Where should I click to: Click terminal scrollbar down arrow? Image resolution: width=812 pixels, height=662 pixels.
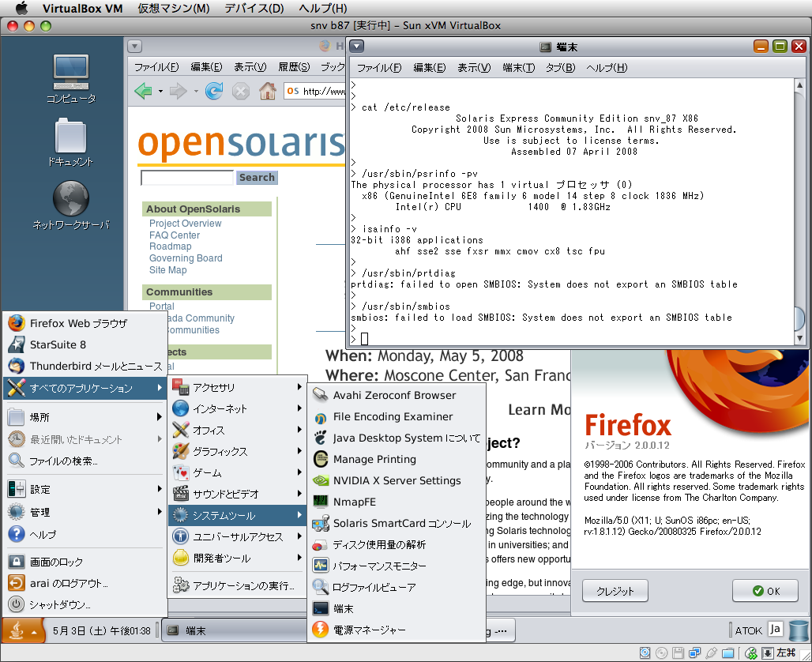point(799,338)
